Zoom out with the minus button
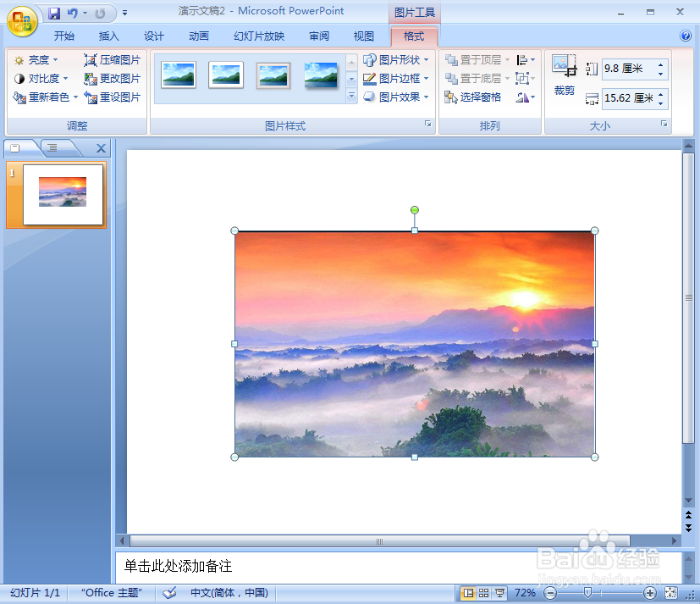This screenshot has height=604, width=700. [x=550, y=593]
